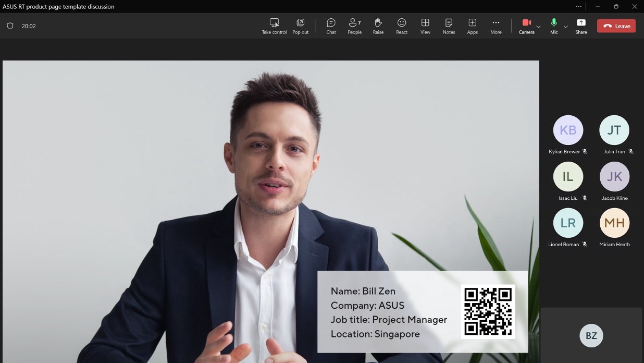Viewport: 644px width, 363px height.
Task: Click Kylian Brewer's muted mic icon
Action: click(x=585, y=152)
